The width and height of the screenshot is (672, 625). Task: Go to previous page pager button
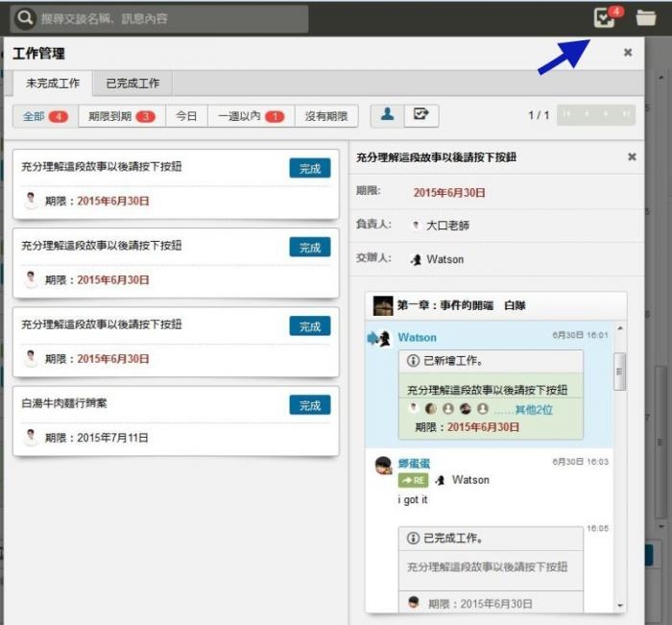[x=587, y=114]
